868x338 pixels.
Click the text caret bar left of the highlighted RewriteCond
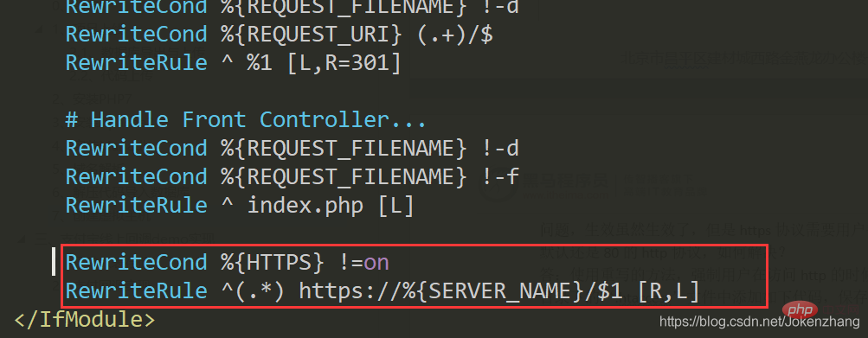54,262
